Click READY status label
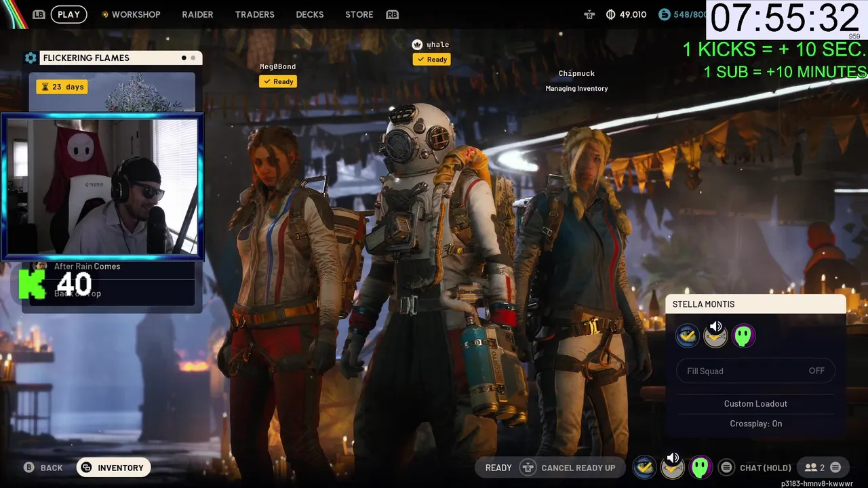Image resolution: width=868 pixels, height=488 pixels. (x=498, y=468)
